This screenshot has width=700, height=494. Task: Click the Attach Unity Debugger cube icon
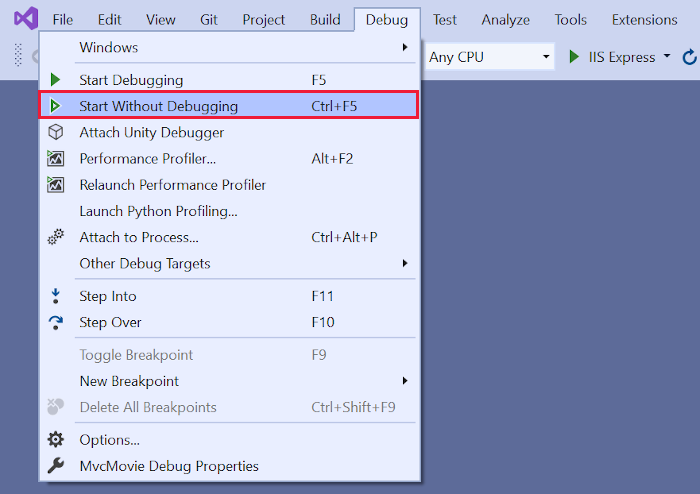pos(56,132)
